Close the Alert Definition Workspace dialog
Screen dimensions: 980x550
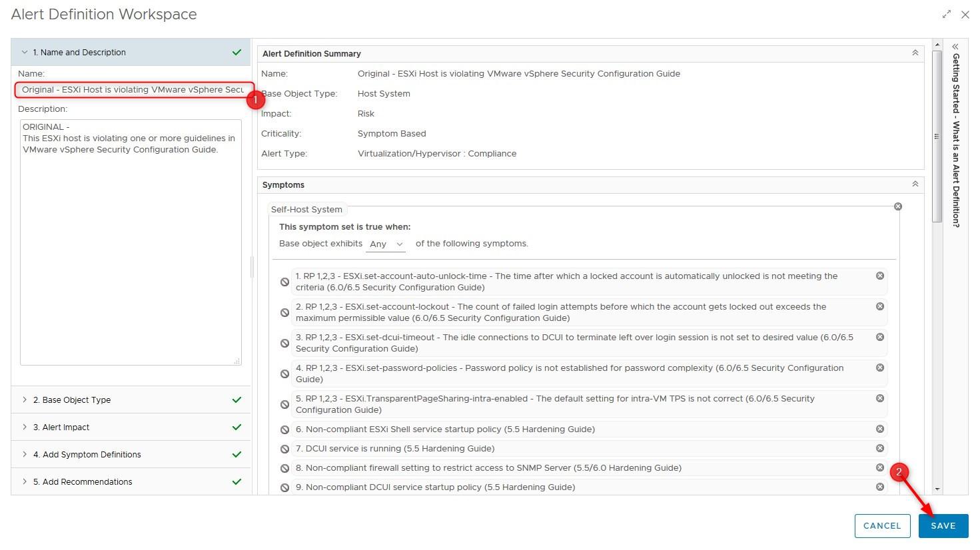tap(965, 14)
